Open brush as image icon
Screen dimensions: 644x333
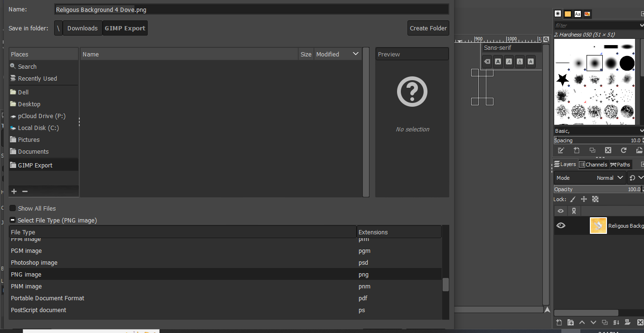click(639, 150)
